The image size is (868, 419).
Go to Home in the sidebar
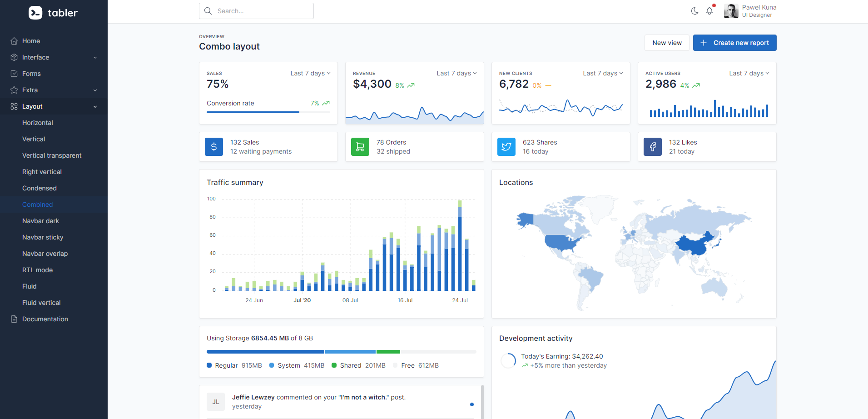54,41
